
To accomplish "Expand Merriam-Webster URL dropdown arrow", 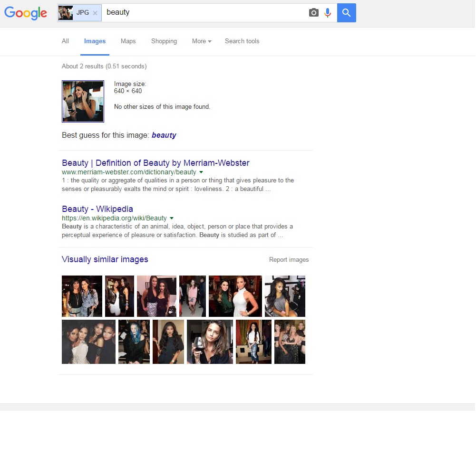I will click(x=201, y=172).
